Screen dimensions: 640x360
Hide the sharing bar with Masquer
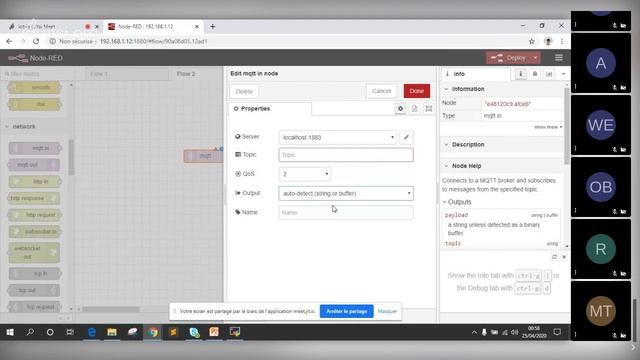click(387, 311)
